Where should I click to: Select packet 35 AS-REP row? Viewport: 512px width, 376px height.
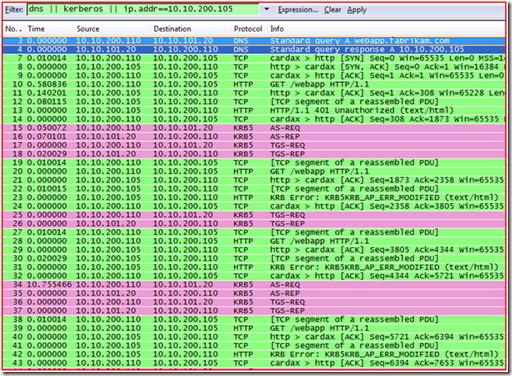point(254,293)
